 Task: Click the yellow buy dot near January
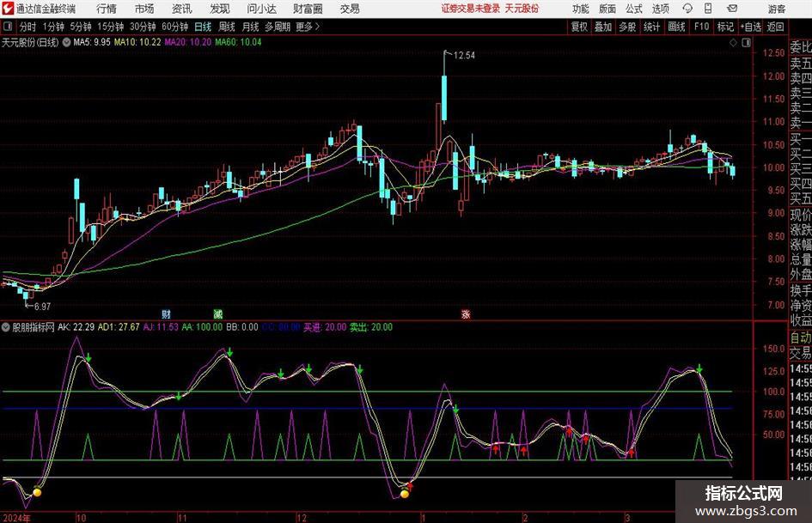(405, 494)
